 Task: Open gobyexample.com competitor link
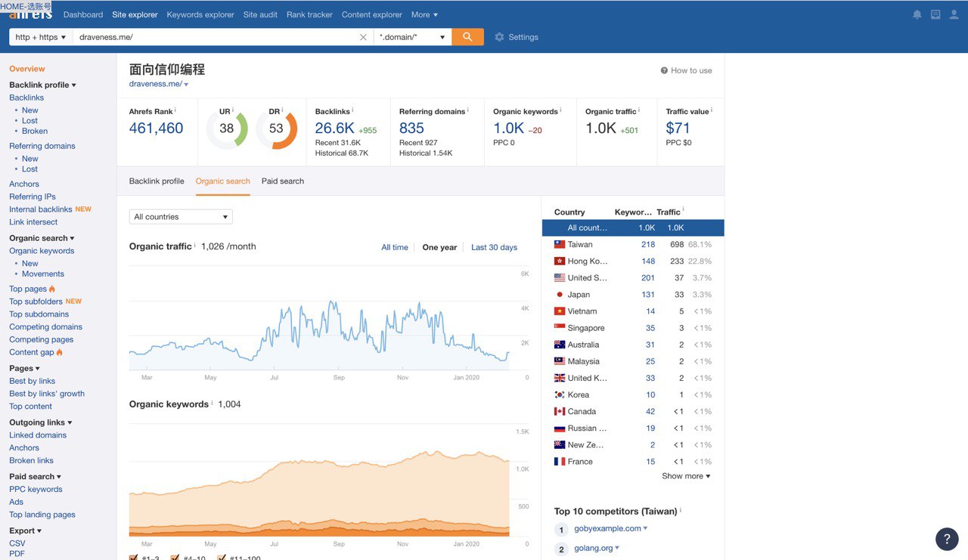point(607,528)
